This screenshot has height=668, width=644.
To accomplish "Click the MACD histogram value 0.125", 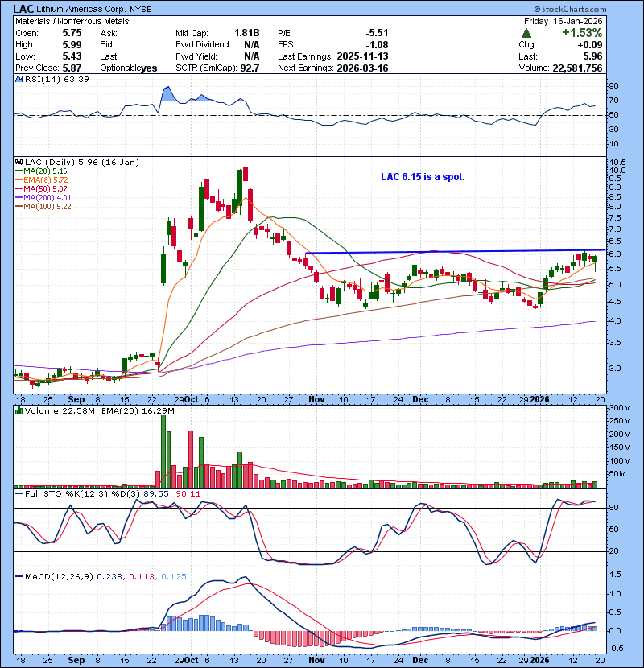I will point(173,577).
